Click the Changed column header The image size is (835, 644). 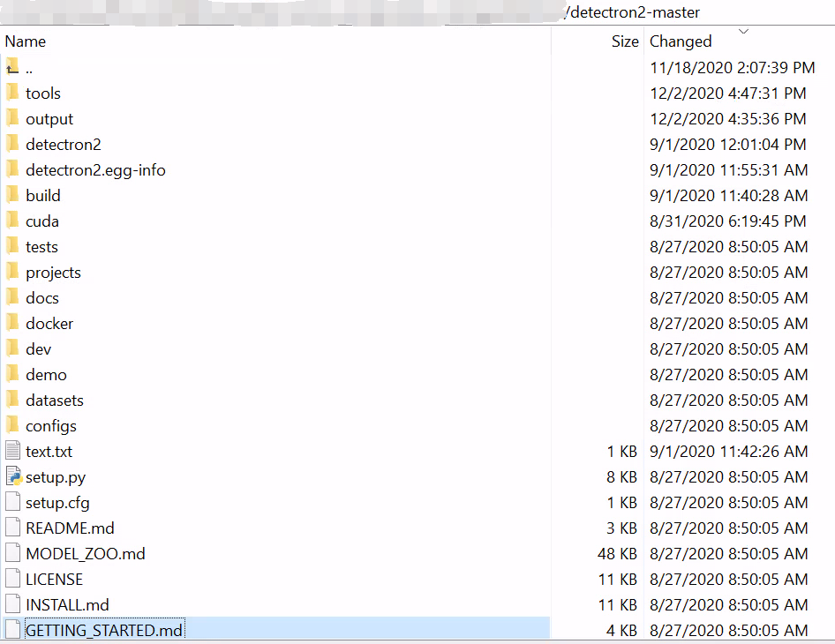(681, 41)
